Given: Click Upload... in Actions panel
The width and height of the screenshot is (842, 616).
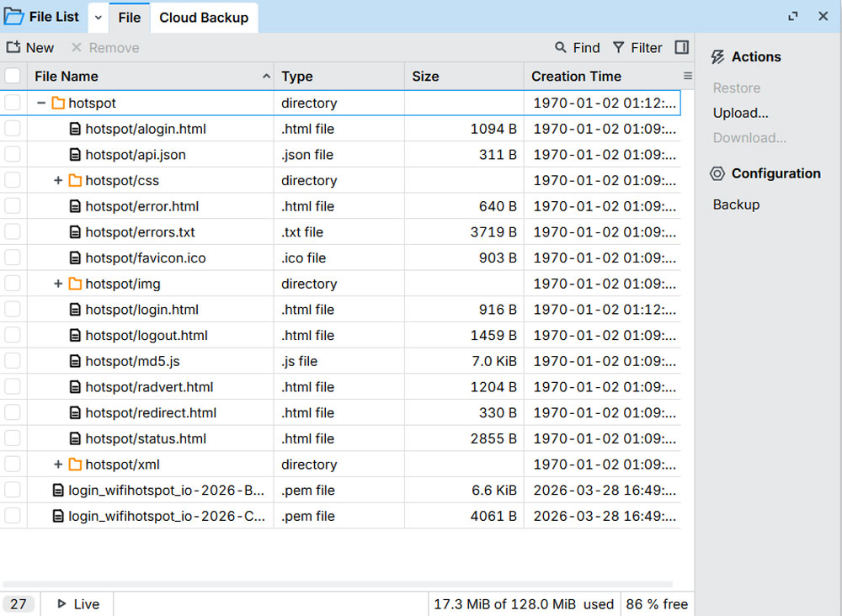Looking at the screenshot, I should tap(740, 113).
